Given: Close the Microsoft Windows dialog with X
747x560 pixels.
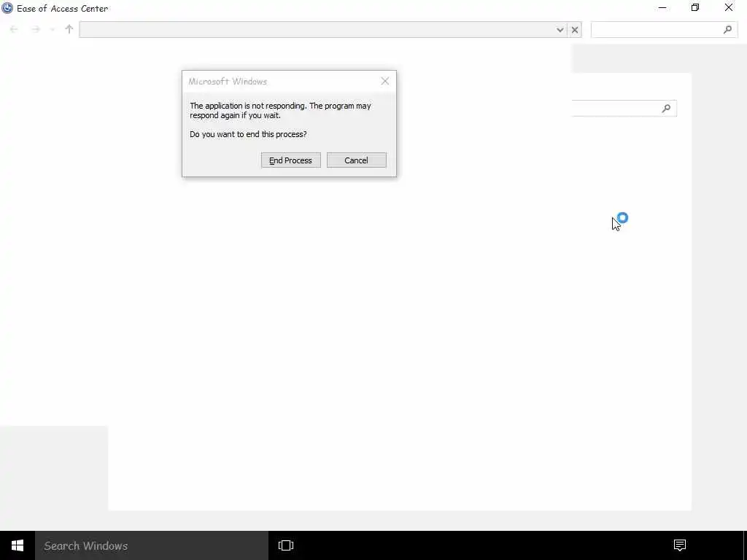Looking at the screenshot, I should click(385, 81).
